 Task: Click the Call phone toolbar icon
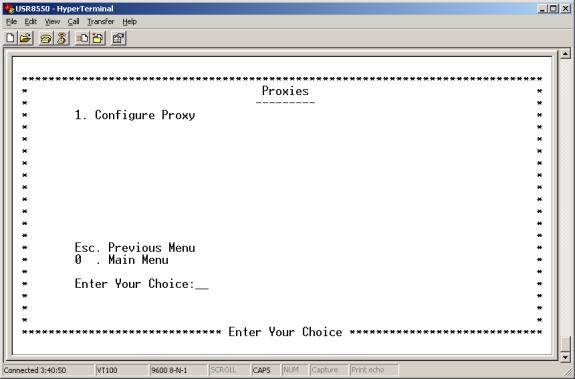coord(46,38)
